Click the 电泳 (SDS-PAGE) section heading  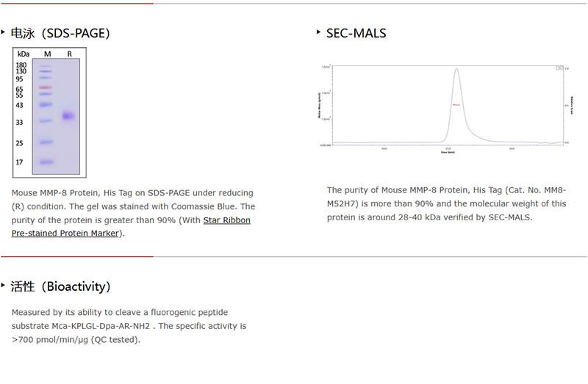[60, 33]
